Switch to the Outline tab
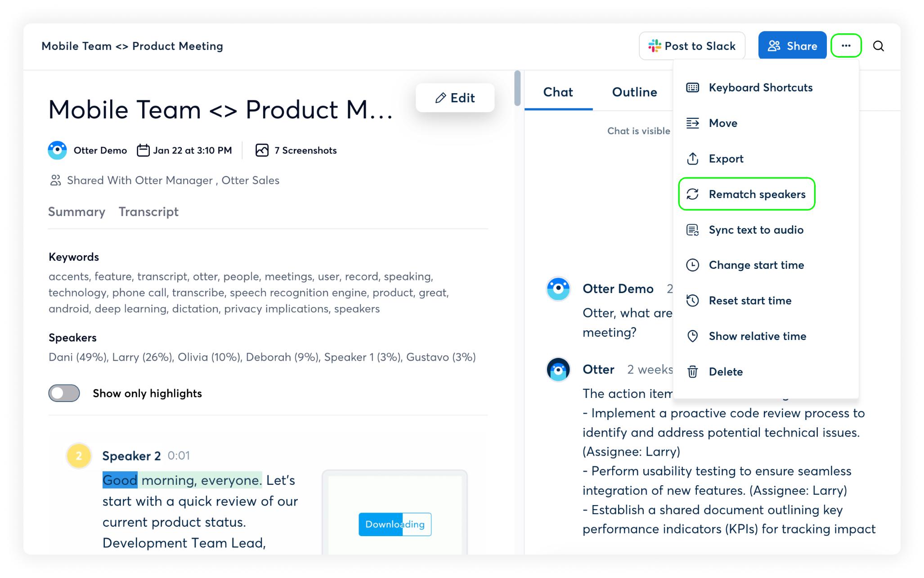Screen dimensions: 924x578 point(634,92)
